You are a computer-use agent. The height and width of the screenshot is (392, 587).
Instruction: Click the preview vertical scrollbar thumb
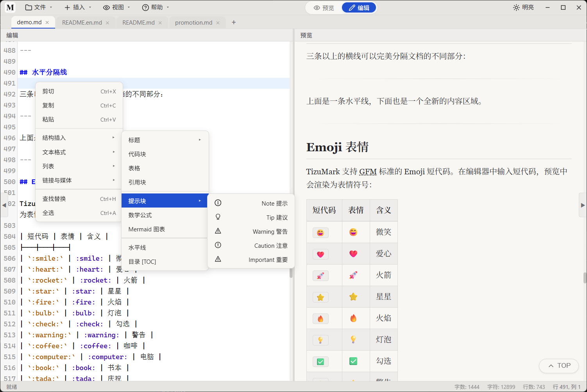[585, 278]
